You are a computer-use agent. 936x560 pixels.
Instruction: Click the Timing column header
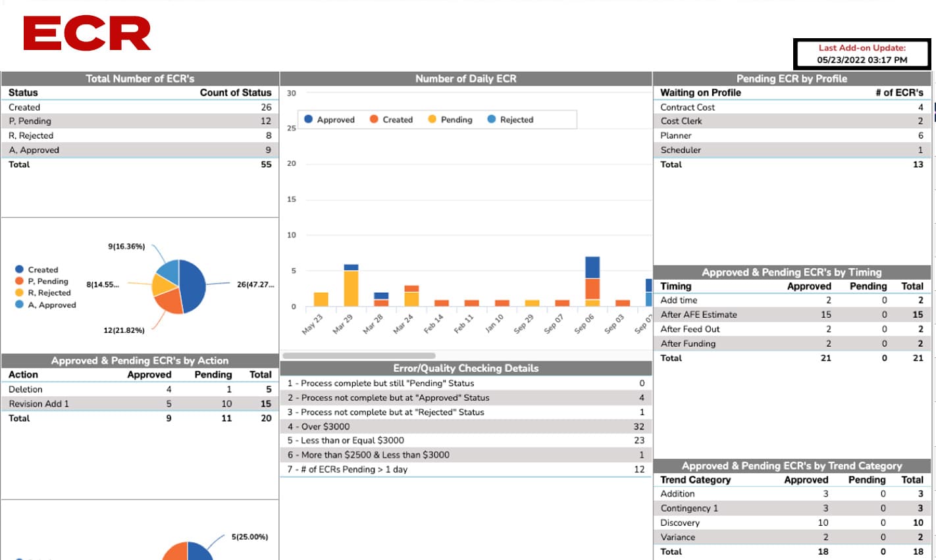(x=676, y=286)
